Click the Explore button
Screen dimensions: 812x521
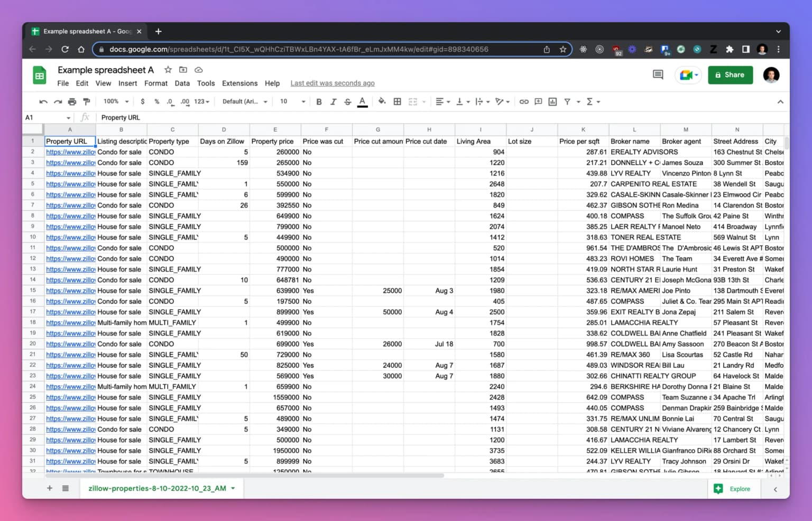734,489
